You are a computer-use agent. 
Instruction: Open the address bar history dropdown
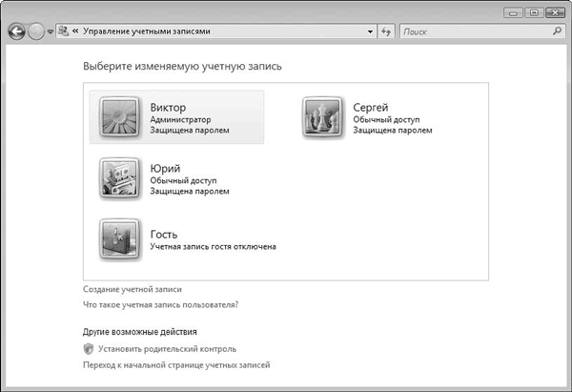371,31
